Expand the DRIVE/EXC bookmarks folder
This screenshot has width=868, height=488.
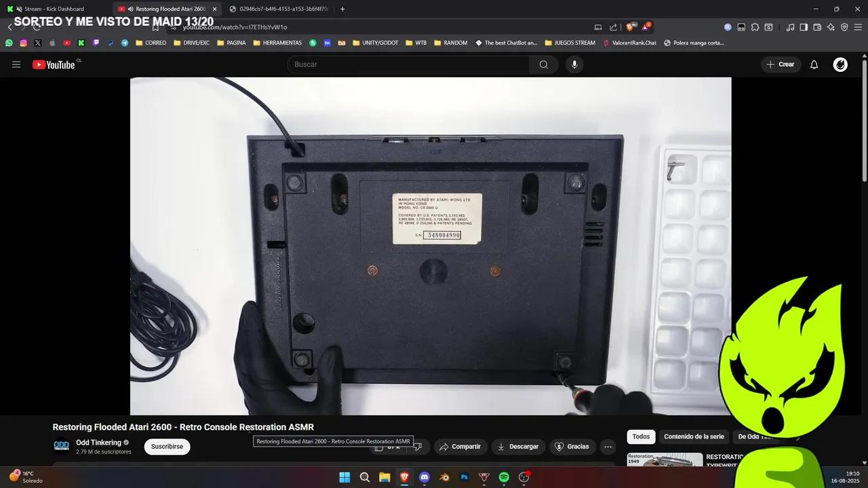pos(191,43)
